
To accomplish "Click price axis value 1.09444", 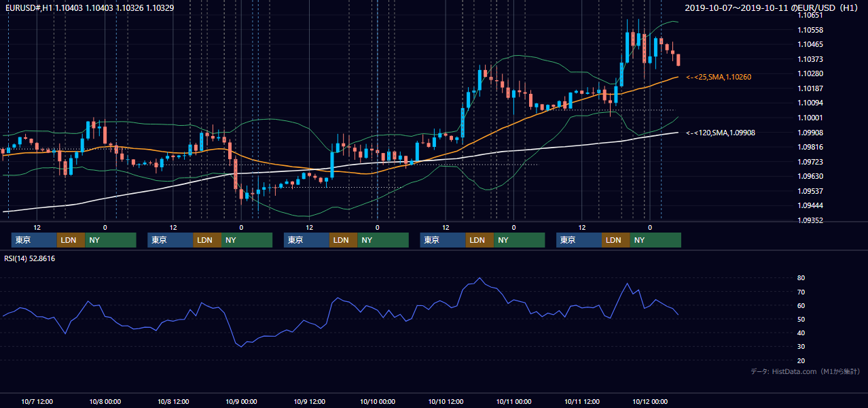I will click(811, 205).
